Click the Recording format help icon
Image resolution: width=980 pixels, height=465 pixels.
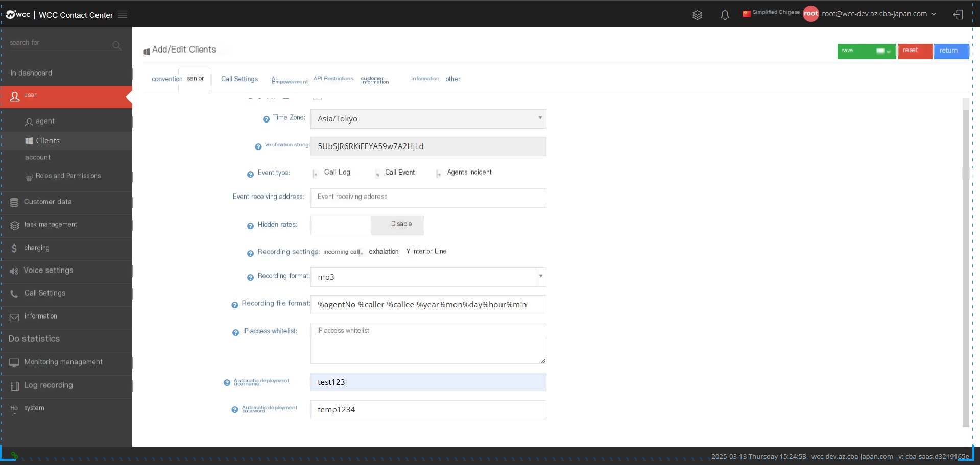[250, 277]
